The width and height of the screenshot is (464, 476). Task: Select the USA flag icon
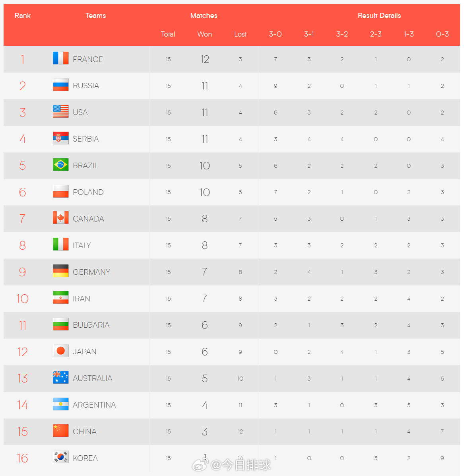click(61, 111)
